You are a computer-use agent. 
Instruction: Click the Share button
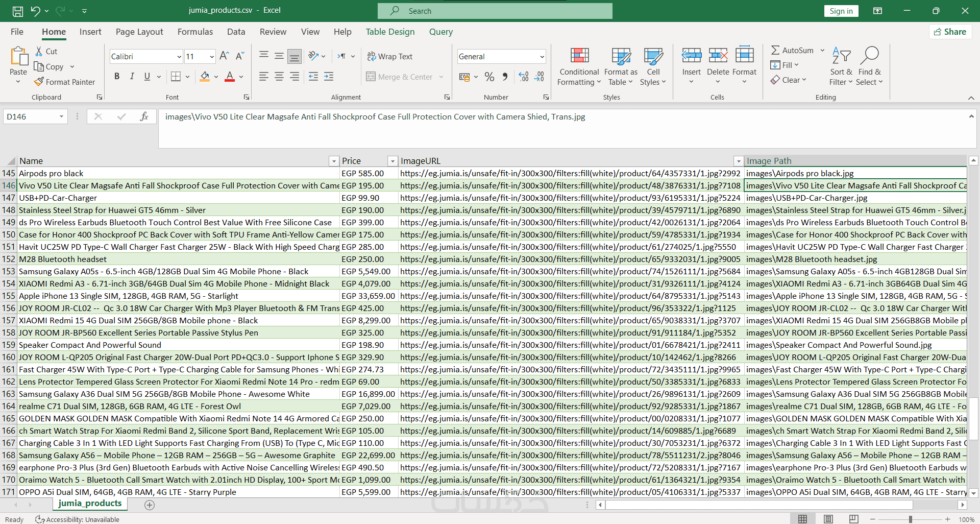[x=950, y=32]
